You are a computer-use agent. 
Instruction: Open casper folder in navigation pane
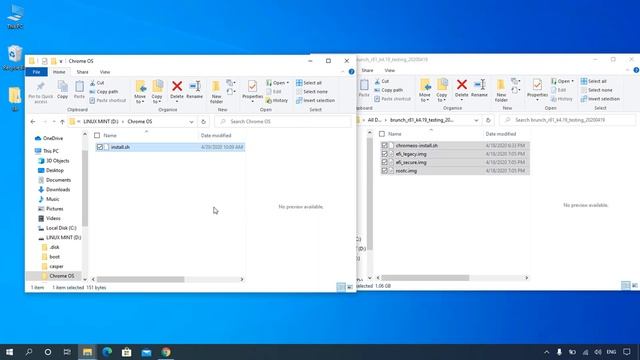pos(56,266)
